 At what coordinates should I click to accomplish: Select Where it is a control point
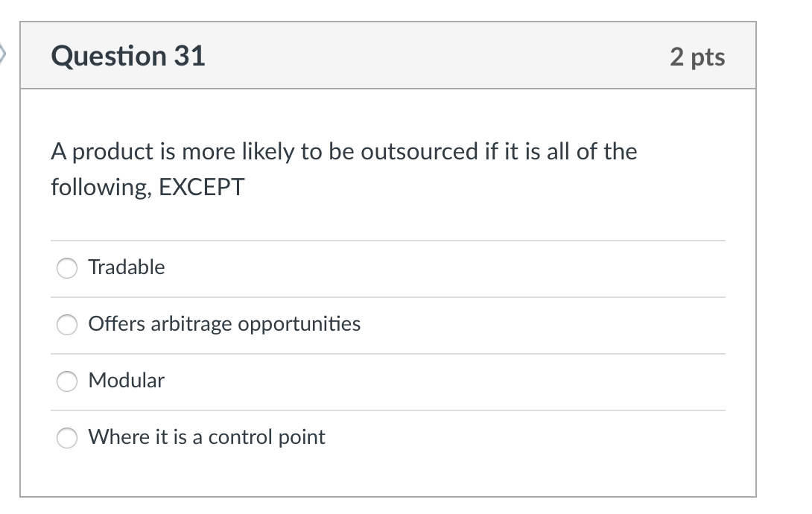pos(66,438)
